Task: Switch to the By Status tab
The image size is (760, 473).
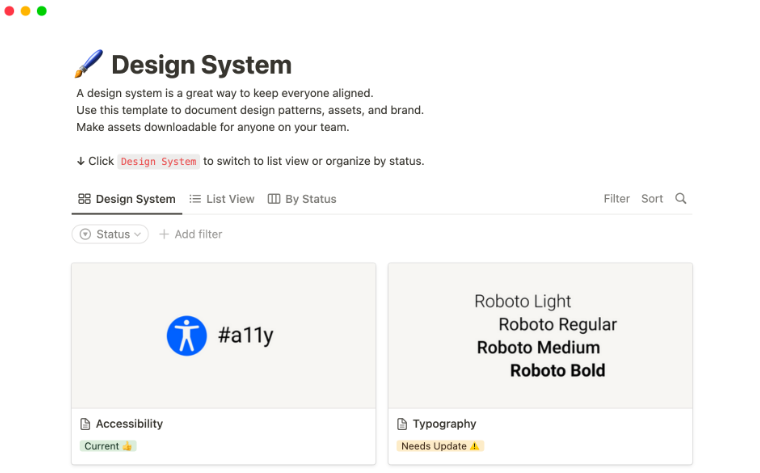Action: coord(302,199)
